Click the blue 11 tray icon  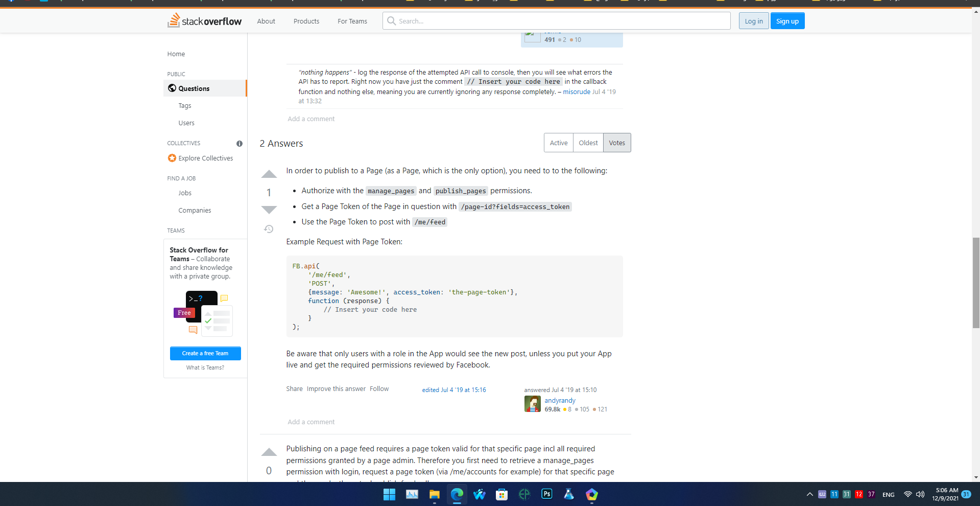(834, 494)
